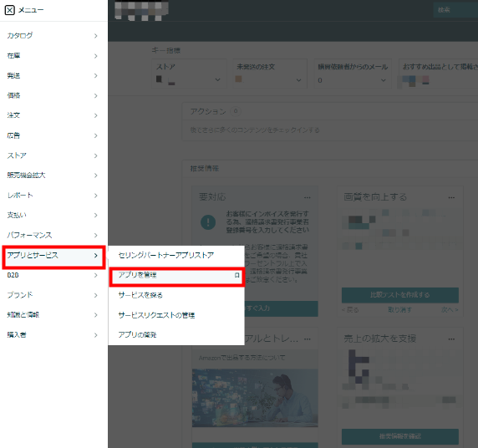Click the exclamation alert icon in 要対応
Image resolution: width=478 pixels, height=448 pixels.
208,222
